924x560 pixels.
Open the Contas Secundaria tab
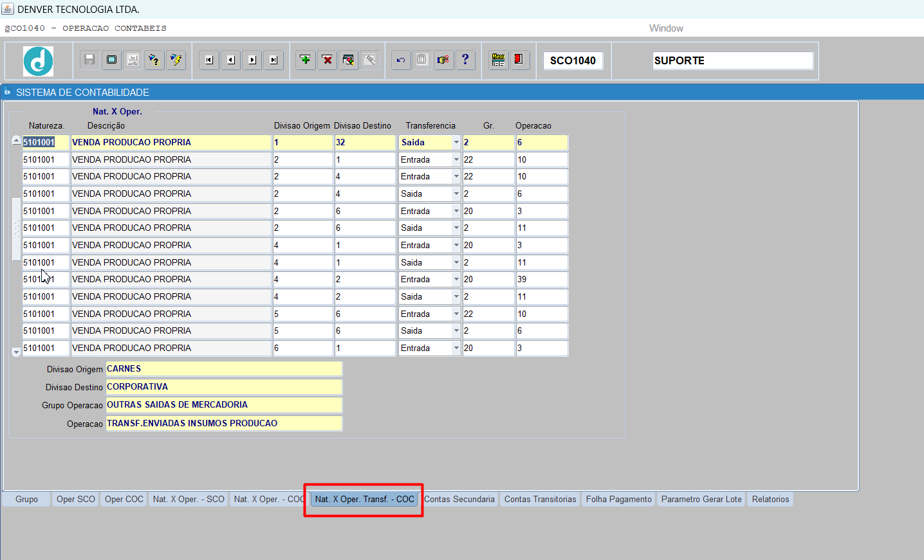tap(459, 499)
